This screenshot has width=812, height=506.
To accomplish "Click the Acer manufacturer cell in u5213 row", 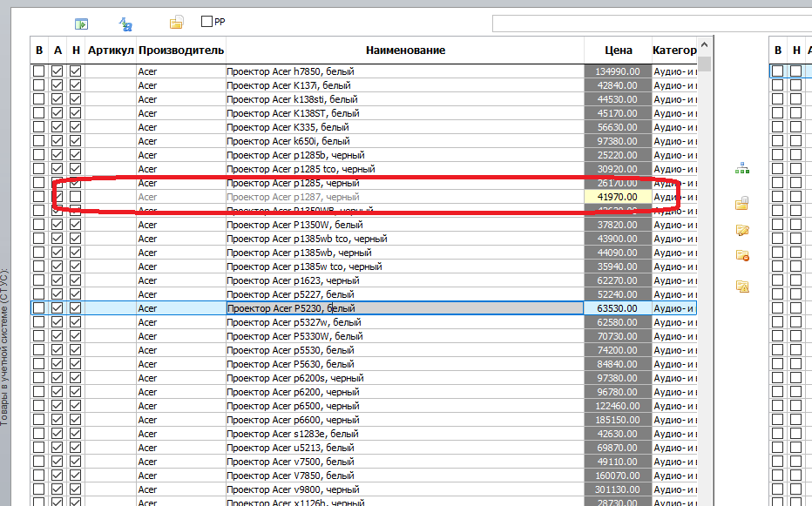I will coord(181,448).
